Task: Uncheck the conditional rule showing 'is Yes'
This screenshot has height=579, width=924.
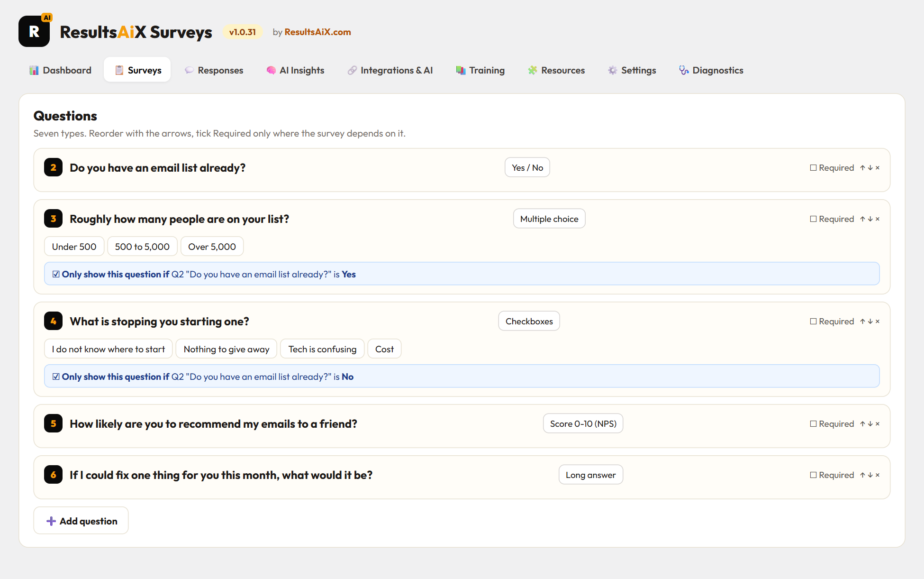Action: pos(56,274)
